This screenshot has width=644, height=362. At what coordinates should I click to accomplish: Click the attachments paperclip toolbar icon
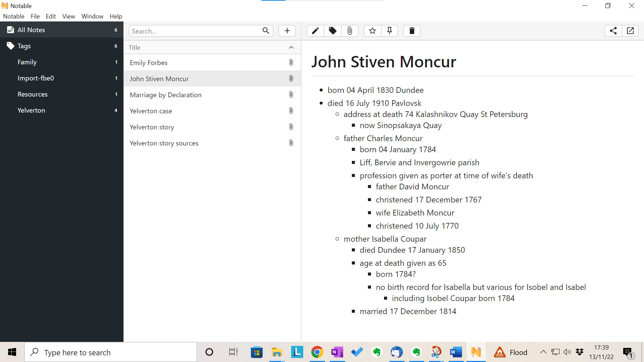click(x=350, y=31)
